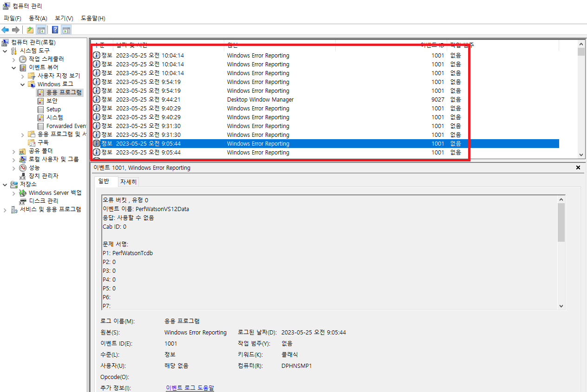Click the 성능 performance icon
The width and height of the screenshot is (587, 392).
(23, 167)
